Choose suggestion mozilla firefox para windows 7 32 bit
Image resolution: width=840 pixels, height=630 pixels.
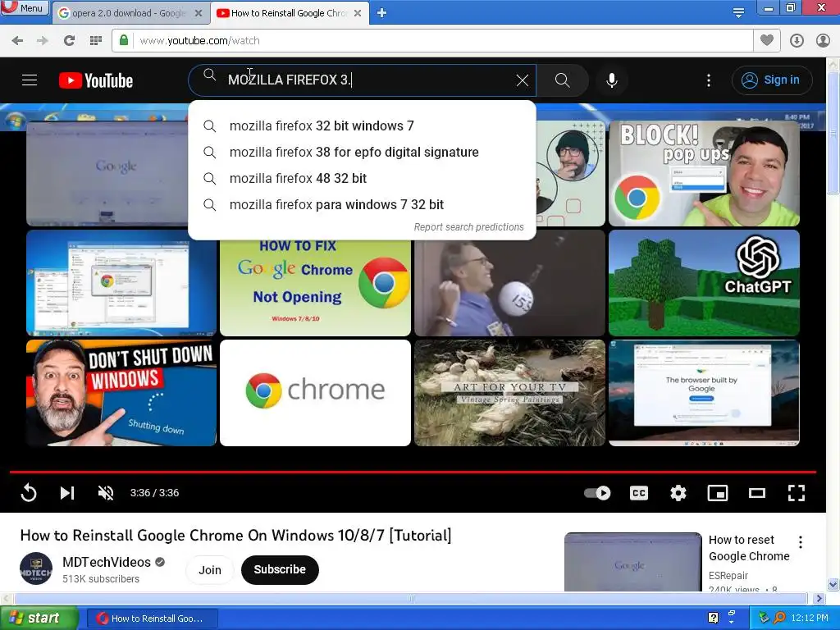coord(362,204)
